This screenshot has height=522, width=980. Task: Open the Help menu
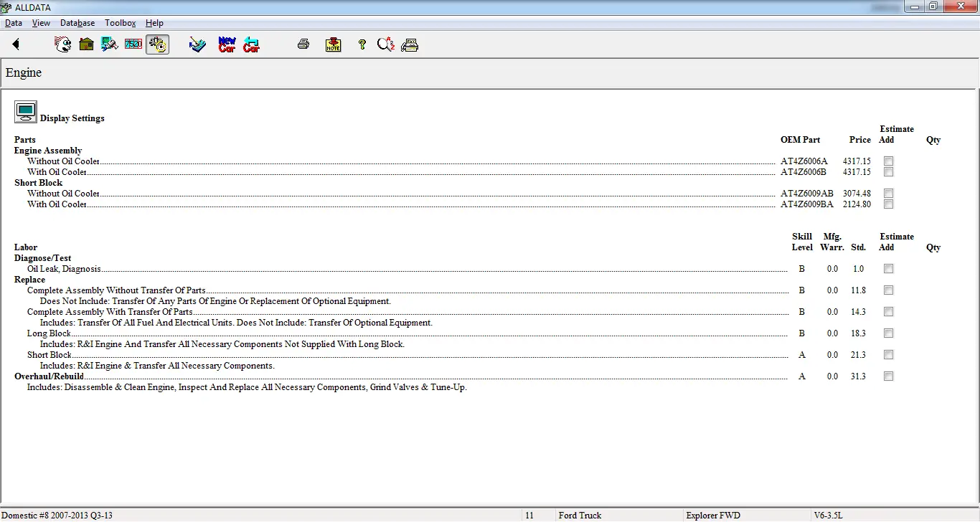pos(154,23)
